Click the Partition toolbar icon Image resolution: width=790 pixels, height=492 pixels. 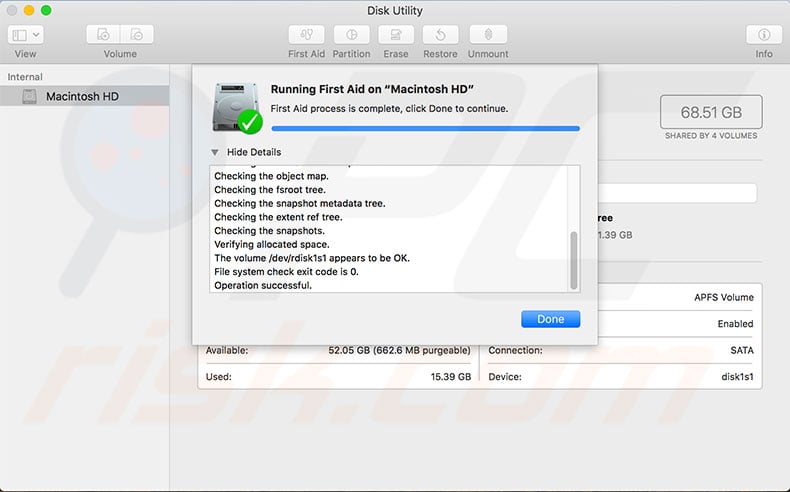coord(351,34)
